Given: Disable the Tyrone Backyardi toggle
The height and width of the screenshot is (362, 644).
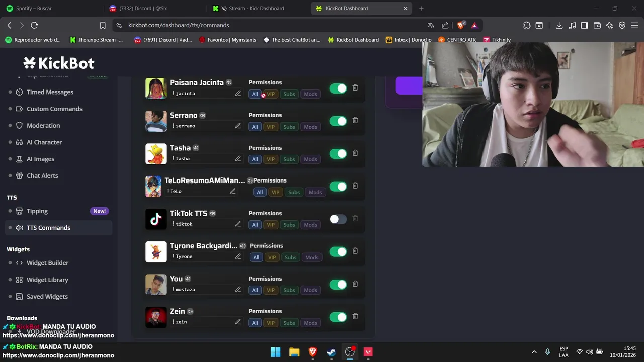Looking at the screenshot, I should click(338, 252).
